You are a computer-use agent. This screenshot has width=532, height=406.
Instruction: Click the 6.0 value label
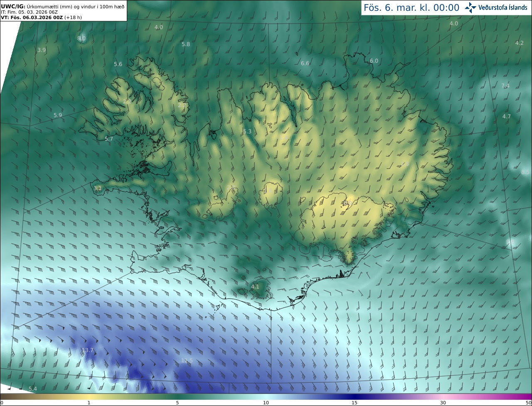[374, 61]
